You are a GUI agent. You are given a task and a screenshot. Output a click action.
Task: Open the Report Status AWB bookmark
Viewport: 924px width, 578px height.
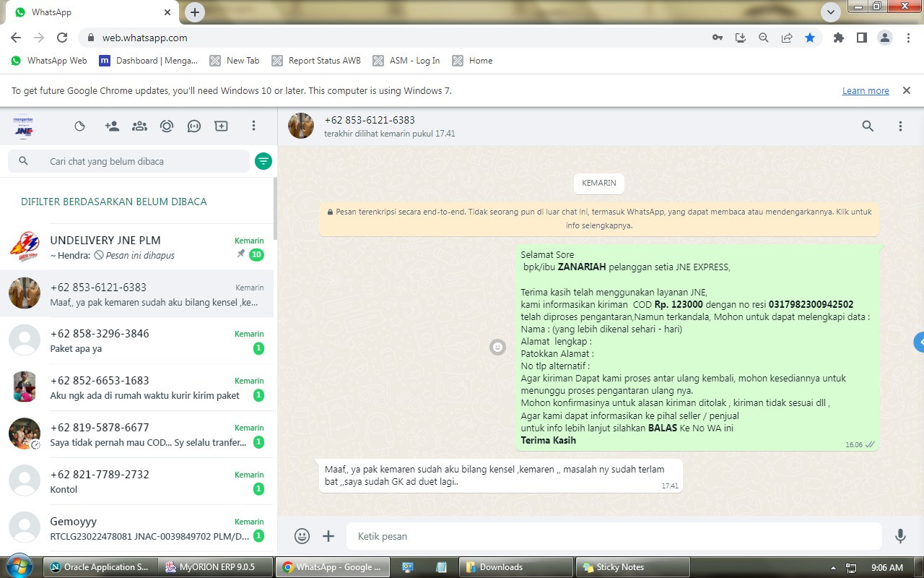pyautogui.click(x=316, y=61)
